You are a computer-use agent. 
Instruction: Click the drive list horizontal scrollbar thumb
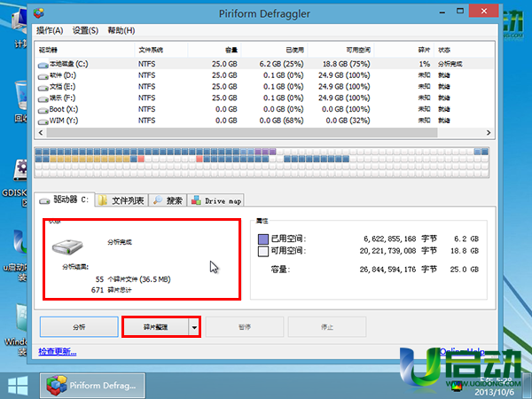tap(242, 133)
